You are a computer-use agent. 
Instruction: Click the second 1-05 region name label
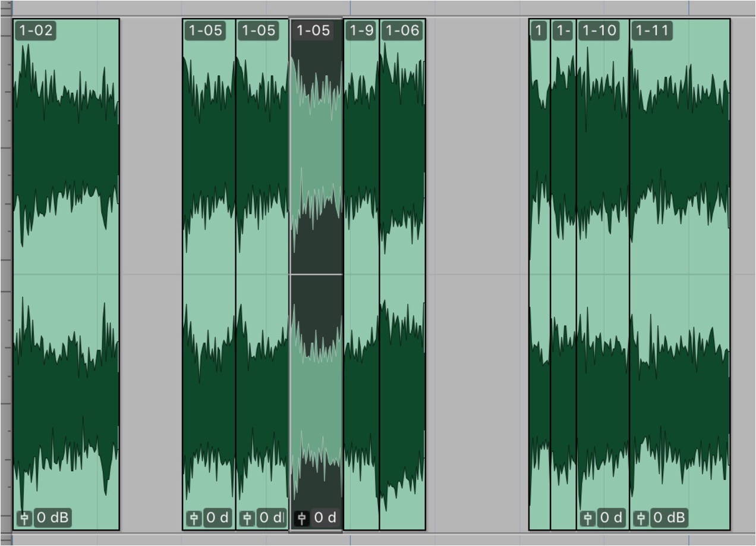(x=259, y=30)
